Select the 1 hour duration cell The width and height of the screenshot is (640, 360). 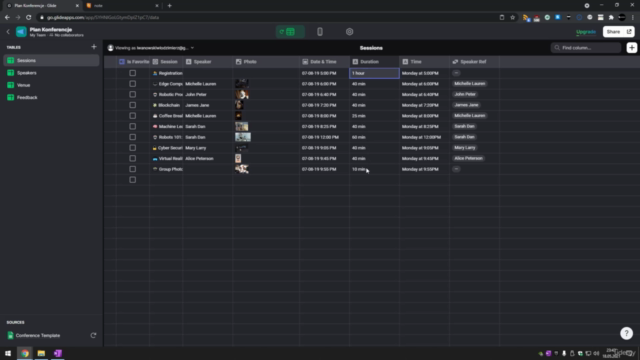374,73
